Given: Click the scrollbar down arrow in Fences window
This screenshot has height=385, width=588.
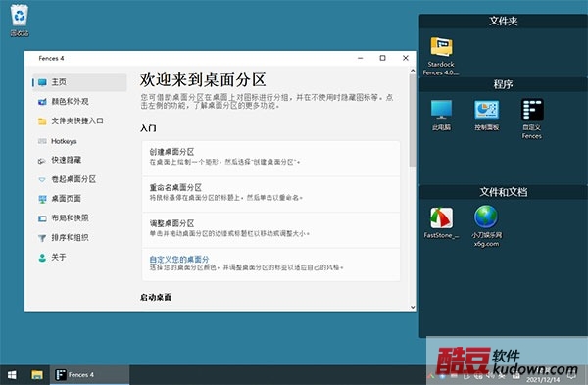Looking at the screenshot, I should coord(413,307).
